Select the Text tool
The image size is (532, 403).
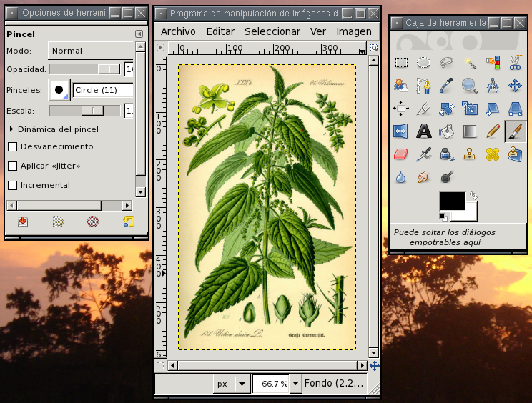(x=424, y=131)
